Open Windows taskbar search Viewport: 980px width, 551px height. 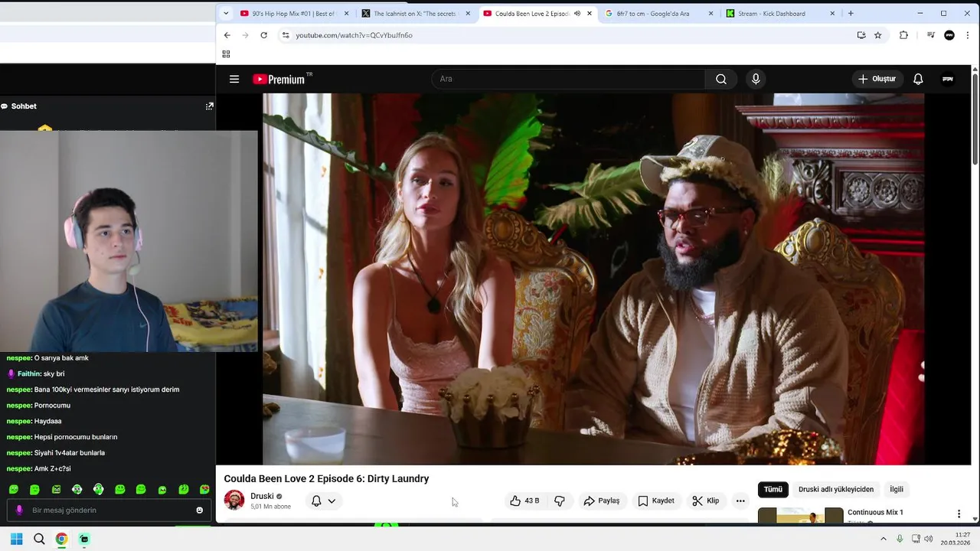pos(39,539)
